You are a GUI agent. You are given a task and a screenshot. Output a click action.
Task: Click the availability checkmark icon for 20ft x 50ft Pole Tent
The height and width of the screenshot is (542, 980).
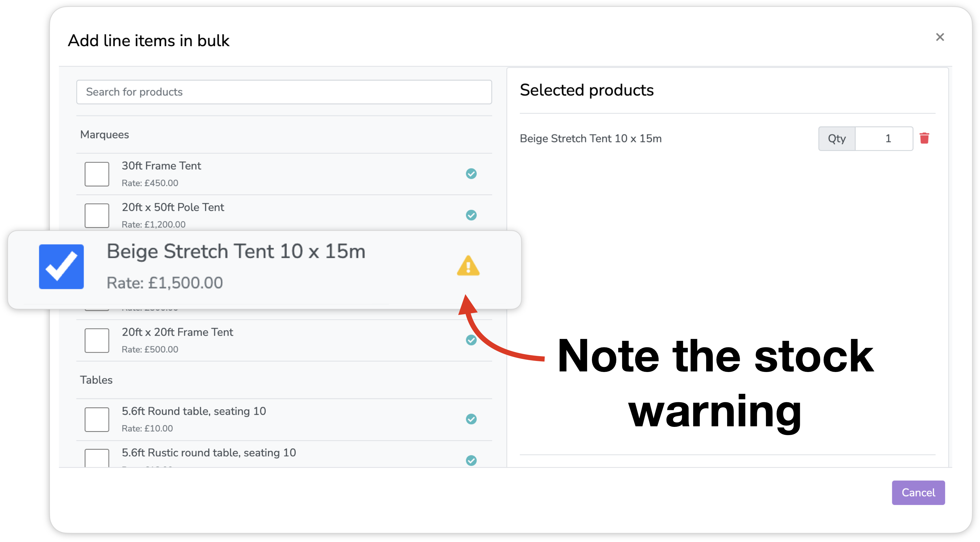(x=471, y=215)
